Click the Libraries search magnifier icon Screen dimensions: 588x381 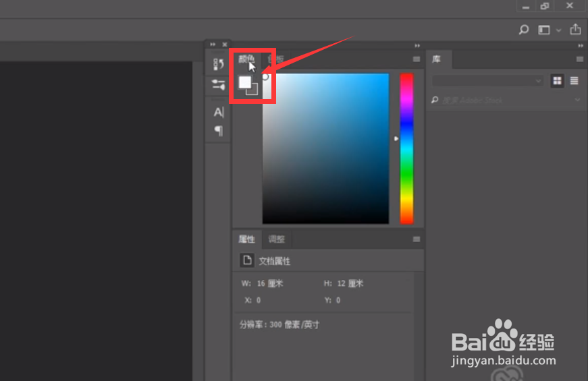click(x=435, y=100)
